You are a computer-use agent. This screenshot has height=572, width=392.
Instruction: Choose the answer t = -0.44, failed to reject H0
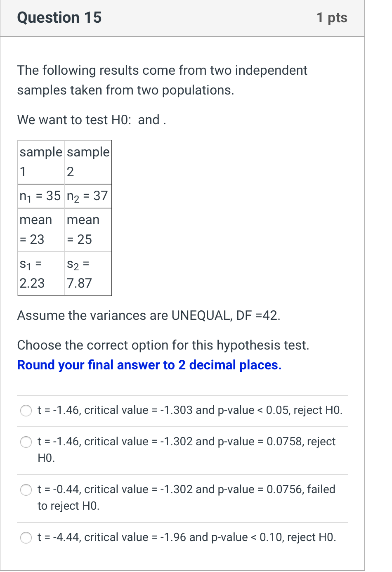(26, 490)
